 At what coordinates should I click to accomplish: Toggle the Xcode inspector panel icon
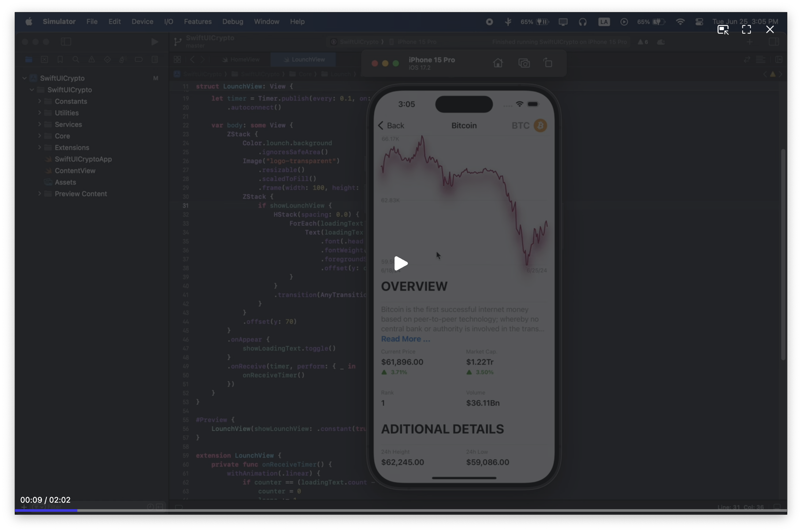[774, 42]
